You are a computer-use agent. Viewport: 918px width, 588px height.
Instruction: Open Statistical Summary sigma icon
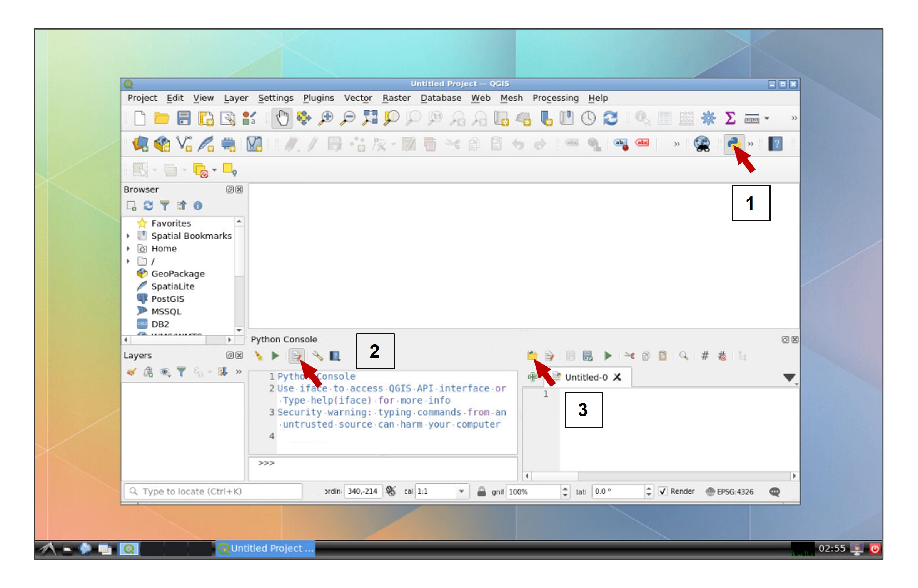coord(729,118)
